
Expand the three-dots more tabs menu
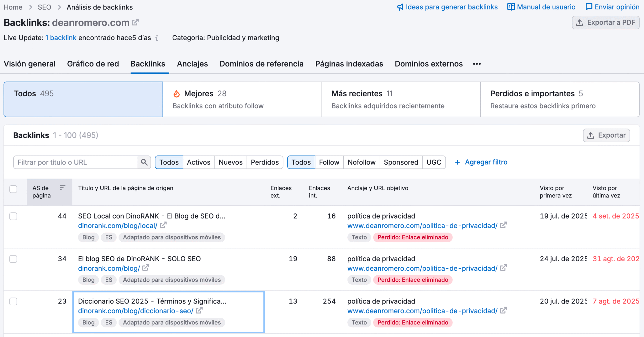(477, 64)
